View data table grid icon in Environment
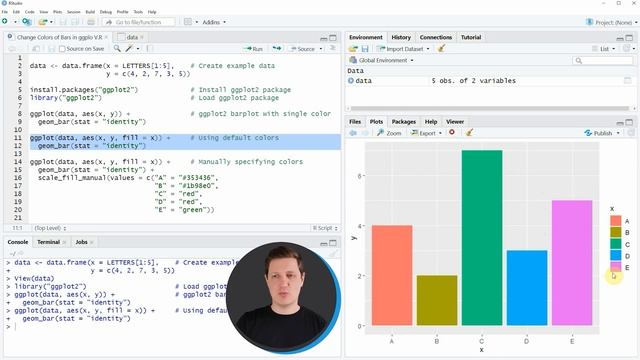Screen dimensions: 640x360 (x=628, y=81)
